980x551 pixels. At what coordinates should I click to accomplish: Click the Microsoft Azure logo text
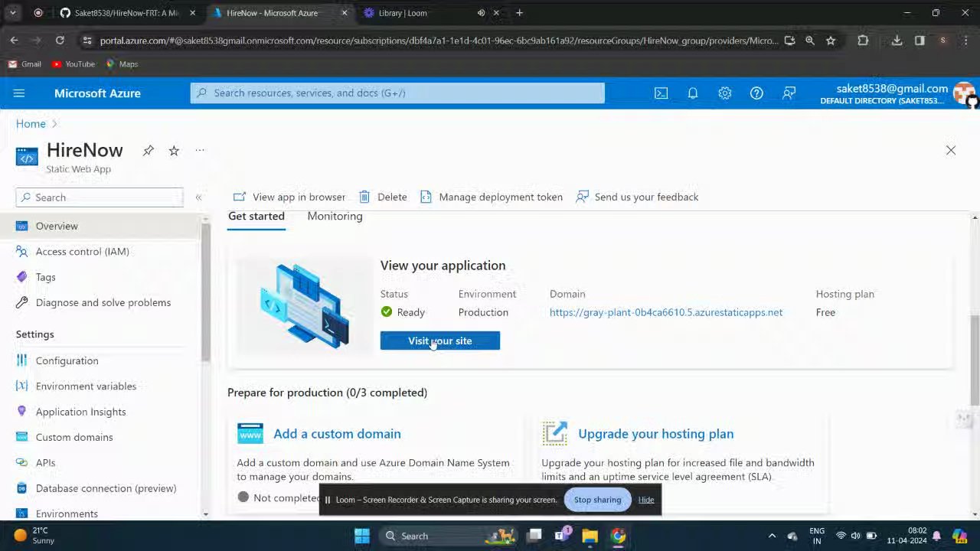point(97,93)
